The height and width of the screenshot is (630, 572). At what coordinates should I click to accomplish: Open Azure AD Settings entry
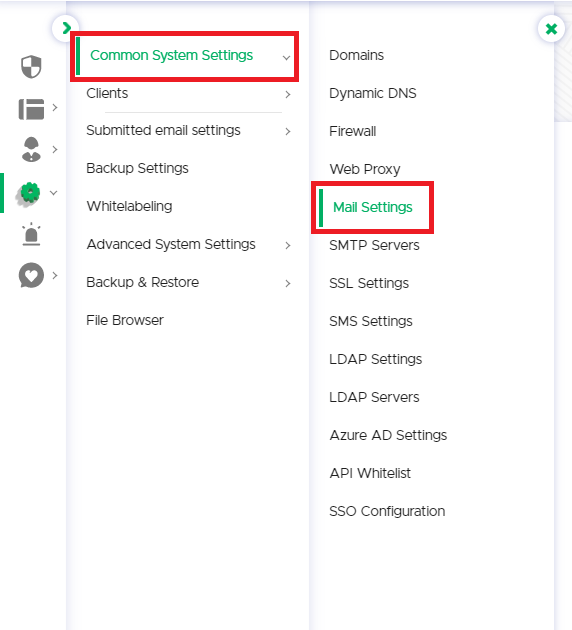click(388, 435)
